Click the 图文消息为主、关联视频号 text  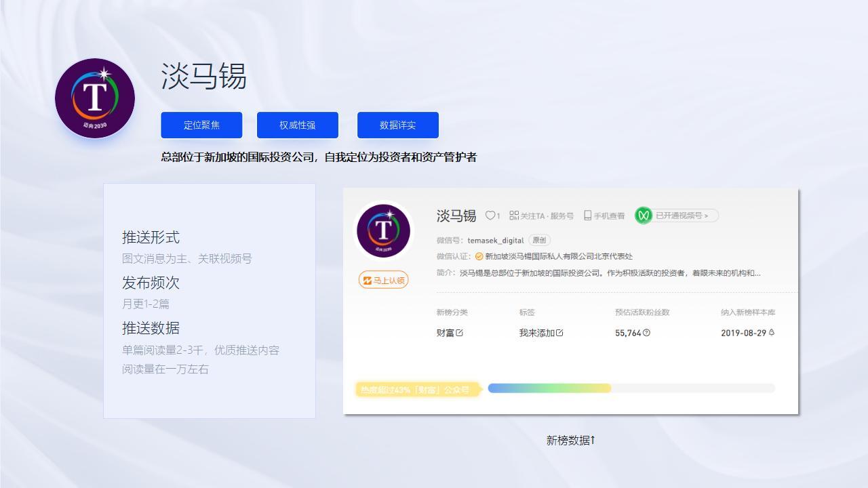(187, 258)
